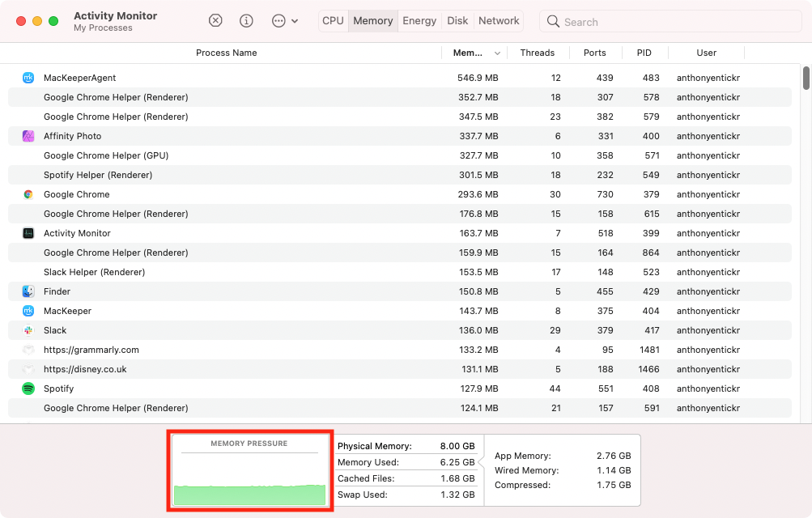Image resolution: width=812 pixels, height=518 pixels.
Task: Click the Memory Used 6.25 GB value
Action: 457,462
